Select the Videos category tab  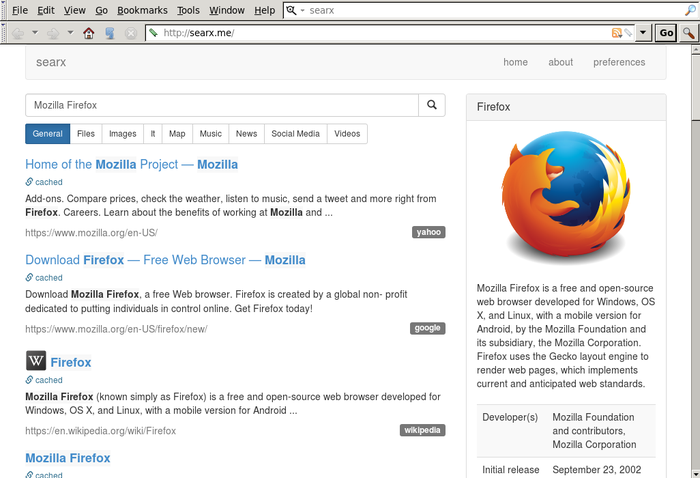(347, 134)
